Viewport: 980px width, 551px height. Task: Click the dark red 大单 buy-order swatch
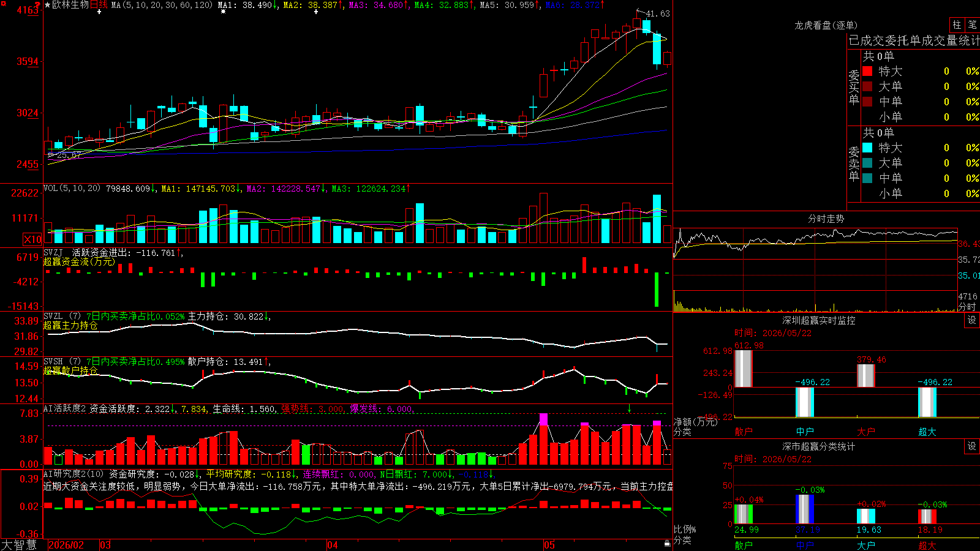tap(867, 86)
